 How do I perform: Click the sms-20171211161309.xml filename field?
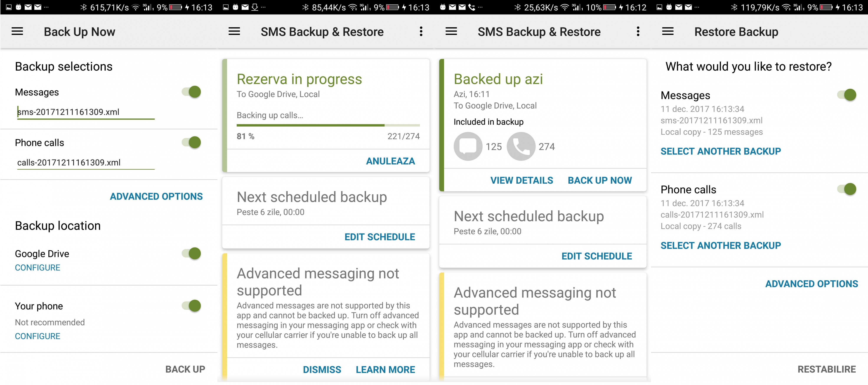click(85, 112)
